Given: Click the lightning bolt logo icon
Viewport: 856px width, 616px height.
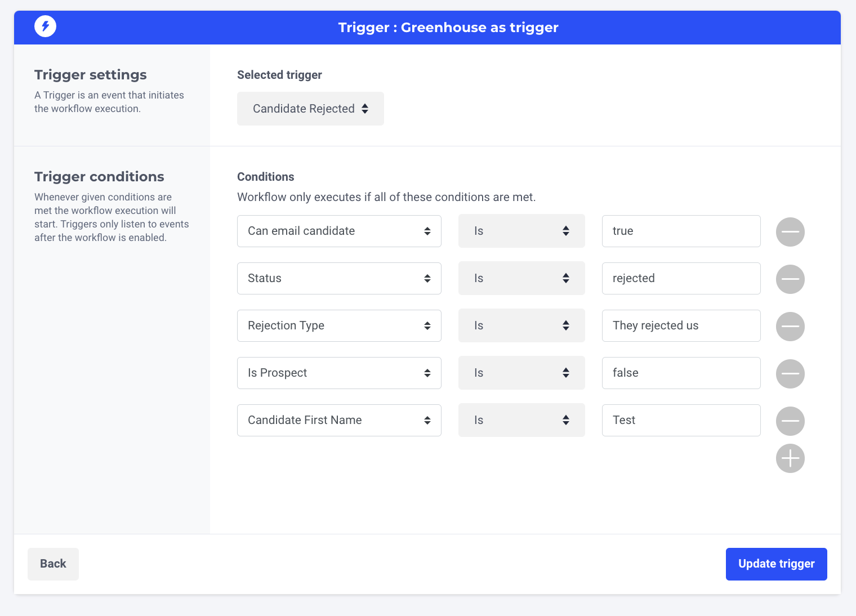Looking at the screenshot, I should tap(45, 26).
